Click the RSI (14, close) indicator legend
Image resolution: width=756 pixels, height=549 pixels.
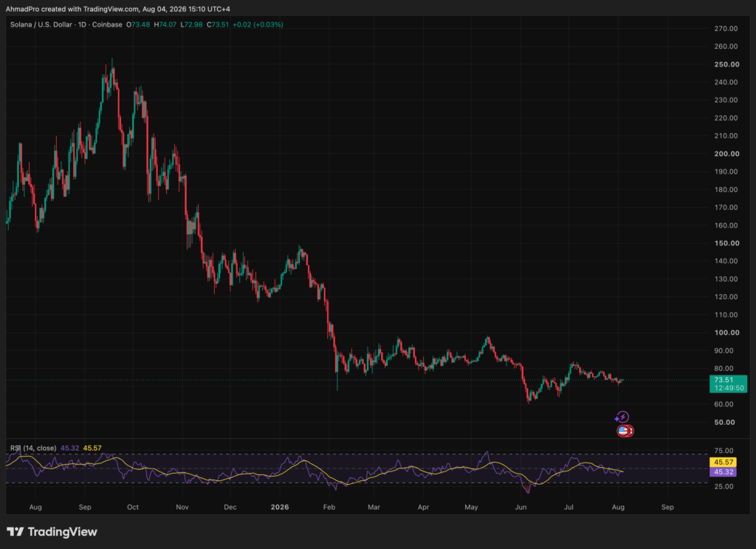(x=33, y=449)
